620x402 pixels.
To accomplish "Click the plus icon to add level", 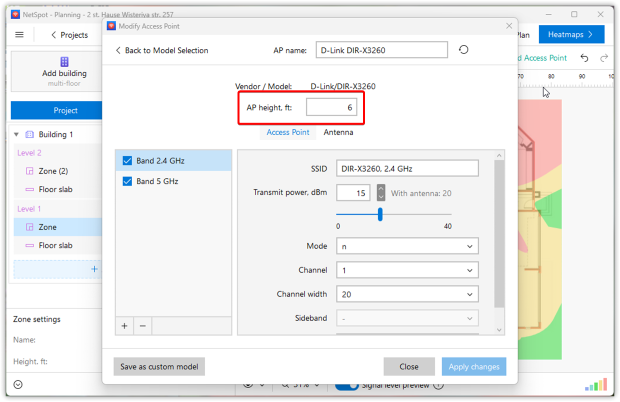I will coord(94,269).
